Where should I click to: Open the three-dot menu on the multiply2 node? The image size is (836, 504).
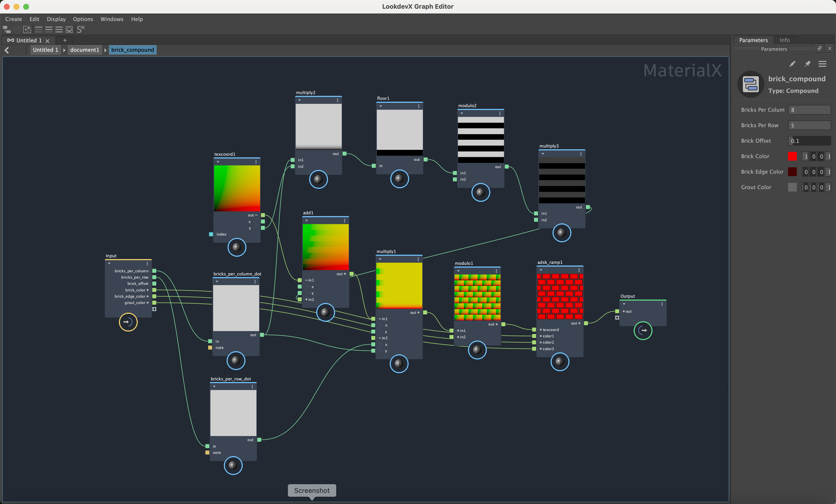click(x=337, y=100)
